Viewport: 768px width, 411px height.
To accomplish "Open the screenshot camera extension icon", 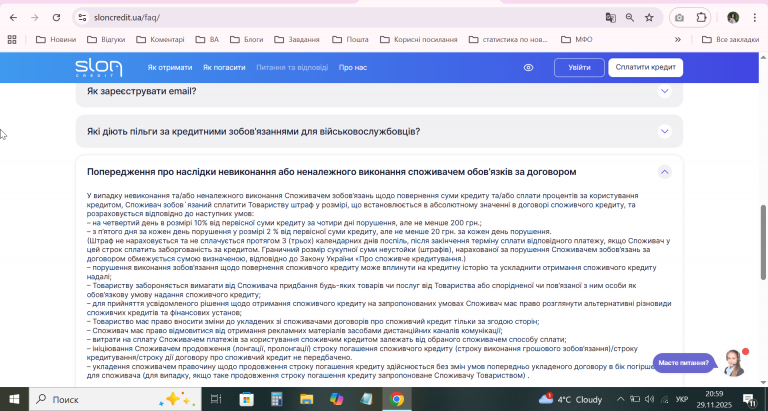I will tap(679, 18).
